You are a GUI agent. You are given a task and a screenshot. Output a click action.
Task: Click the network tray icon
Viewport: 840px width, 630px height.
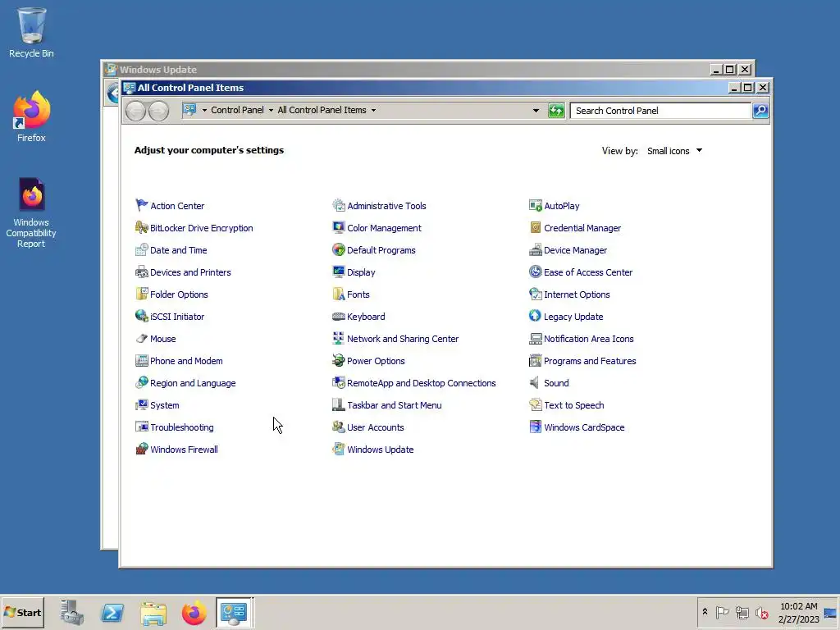742,612
